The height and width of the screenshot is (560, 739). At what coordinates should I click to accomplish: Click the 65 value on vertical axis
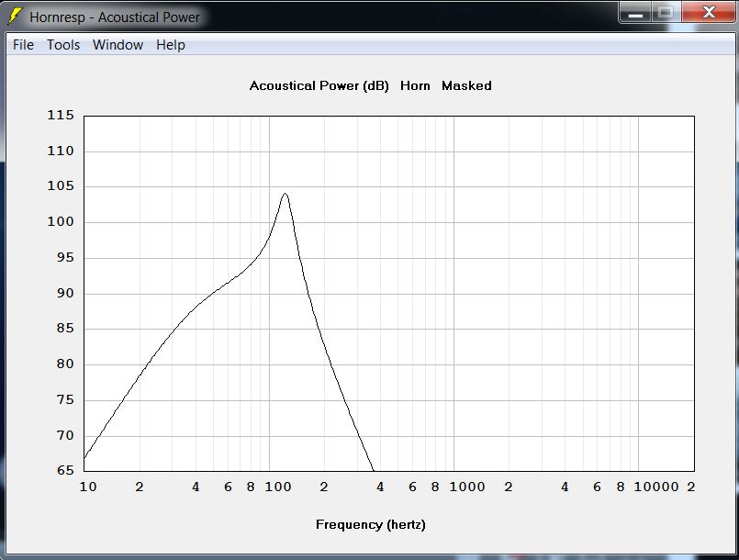pos(65,470)
